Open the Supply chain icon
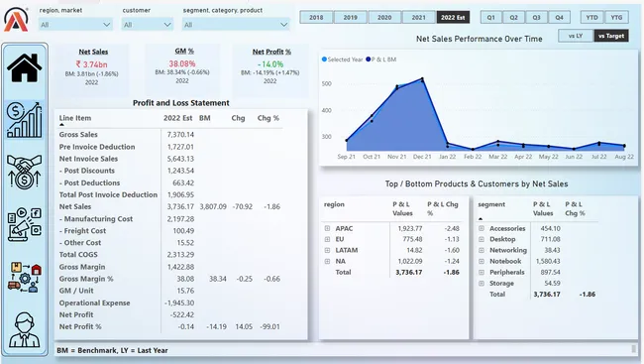This screenshot has height=364, width=644. 24,278
